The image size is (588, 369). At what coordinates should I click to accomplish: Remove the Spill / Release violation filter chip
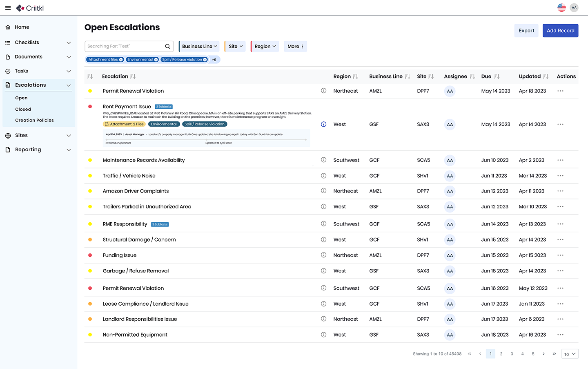click(205, 60)
